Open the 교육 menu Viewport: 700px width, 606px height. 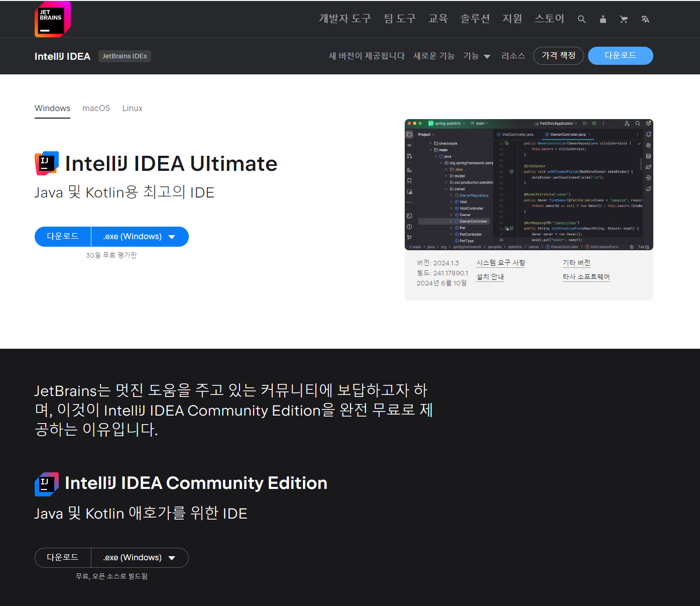(438, 19)
